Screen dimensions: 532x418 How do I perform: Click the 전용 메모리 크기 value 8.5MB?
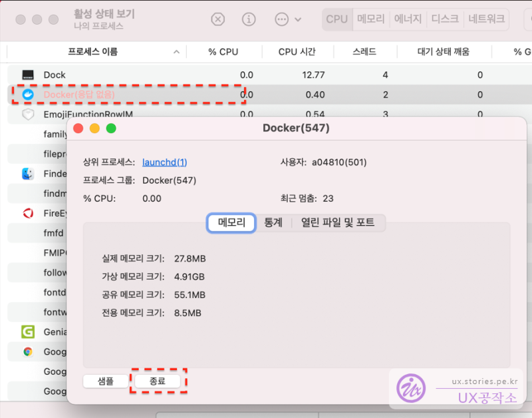pos(188,313)
